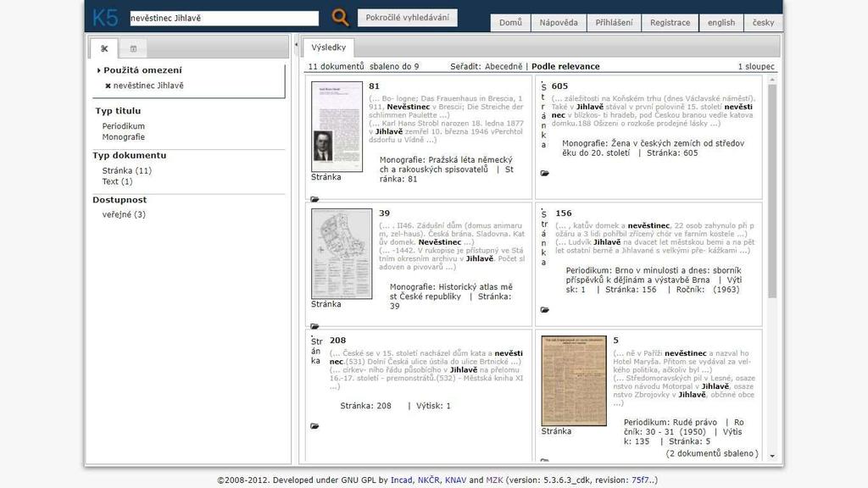Click 'Stránka: 208 | Výtisk: 1' text
The height and width of the screenshot is (488, 868).
[x=395, y=406]
